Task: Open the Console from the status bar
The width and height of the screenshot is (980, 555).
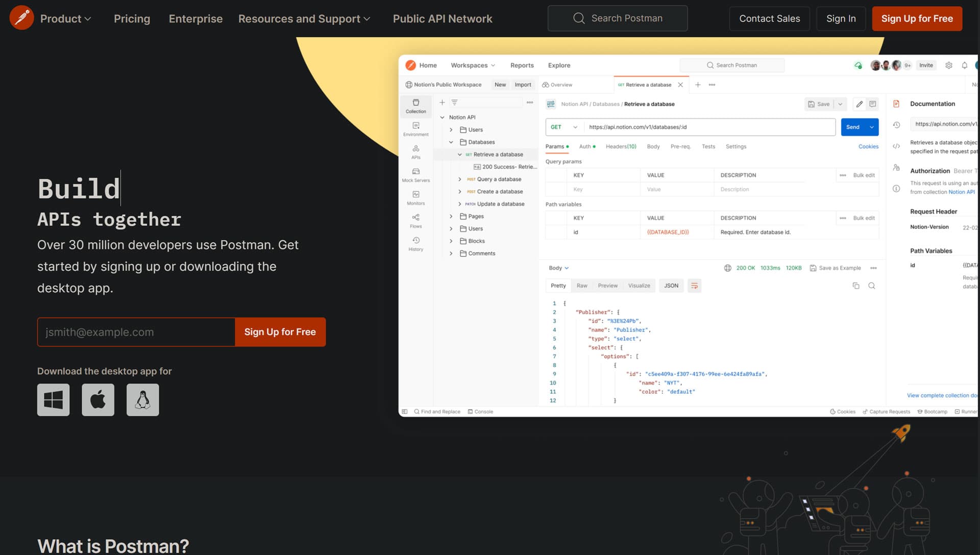Action: (480, 412)
